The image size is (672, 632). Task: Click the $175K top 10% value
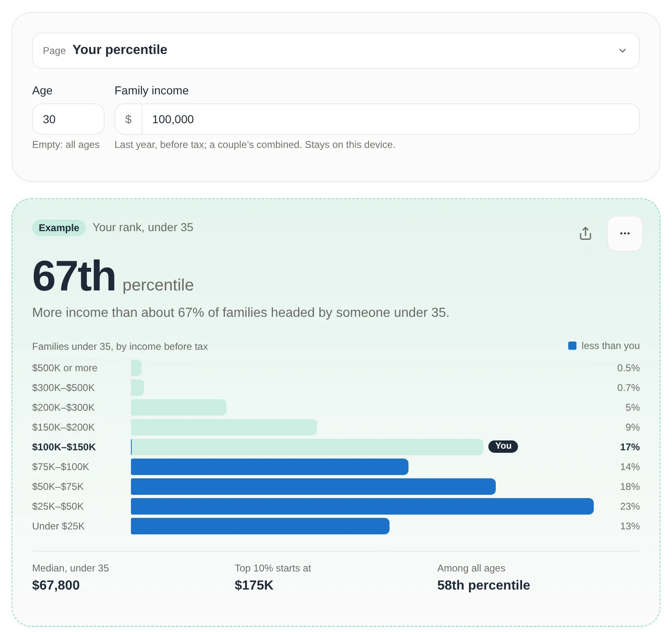tap(254, 585)
